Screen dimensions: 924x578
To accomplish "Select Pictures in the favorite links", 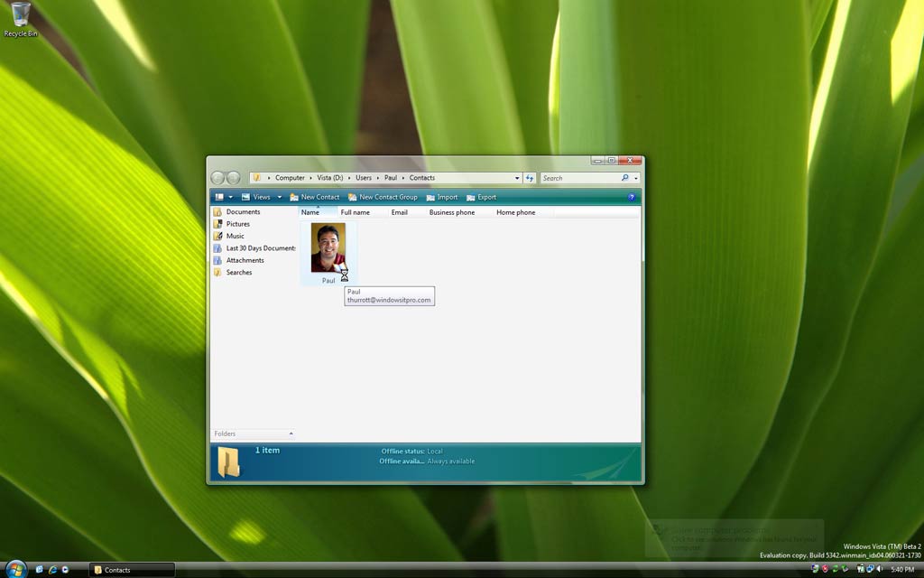I will (237, 224).
